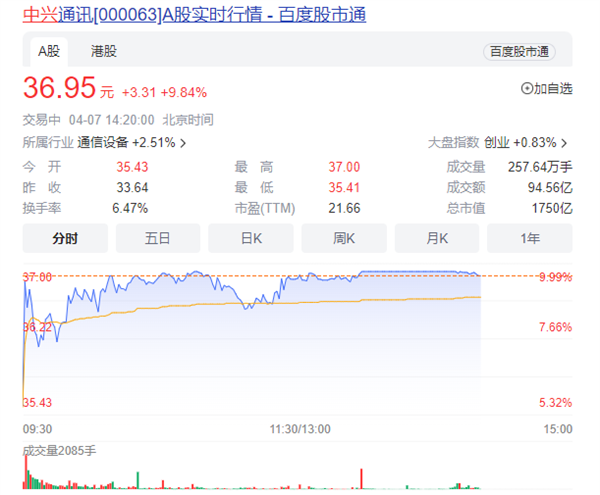
Task: Click the 市盈(TTM) value 21.66
Action: (344, 208)
